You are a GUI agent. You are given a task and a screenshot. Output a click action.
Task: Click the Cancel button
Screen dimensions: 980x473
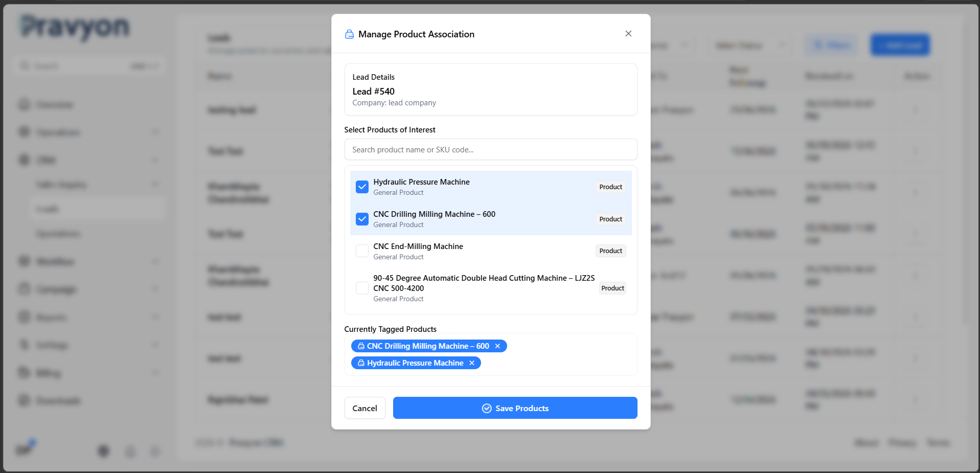point(364,408)
